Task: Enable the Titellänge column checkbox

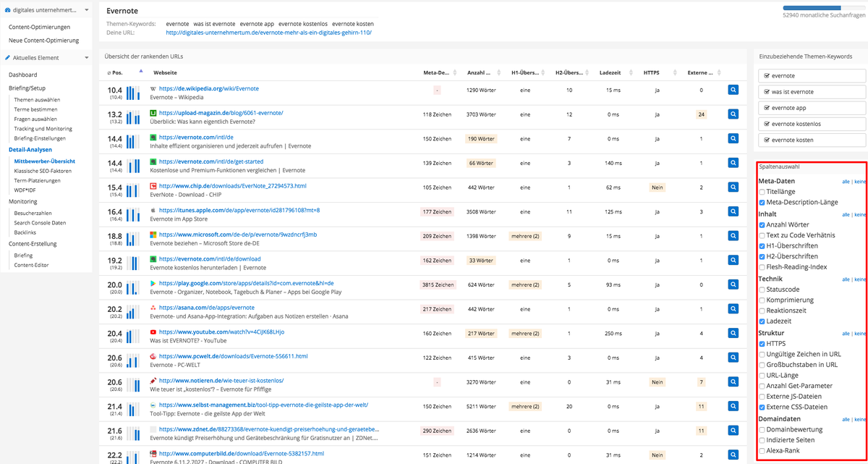Action: tap(762, 192)
